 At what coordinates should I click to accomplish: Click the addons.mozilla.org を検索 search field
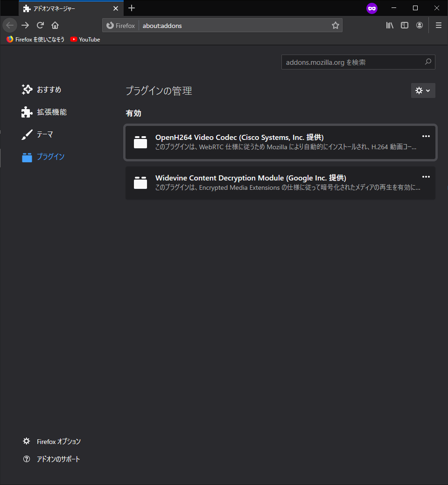[358, 62]
